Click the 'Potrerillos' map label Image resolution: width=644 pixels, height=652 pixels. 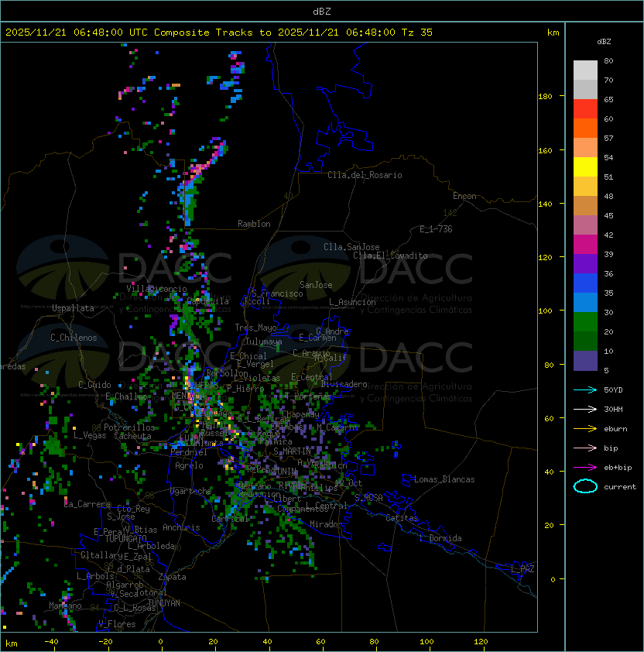(129, 427)
